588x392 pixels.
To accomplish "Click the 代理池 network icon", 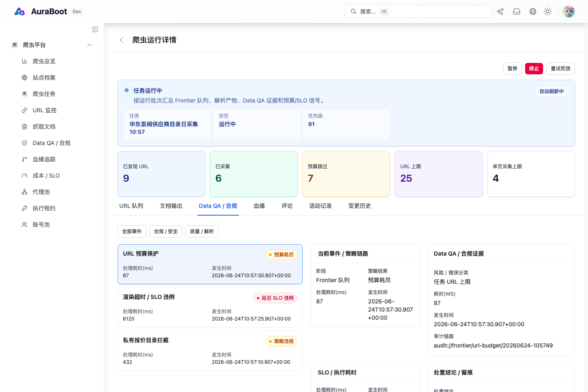I will coord(24,192).
